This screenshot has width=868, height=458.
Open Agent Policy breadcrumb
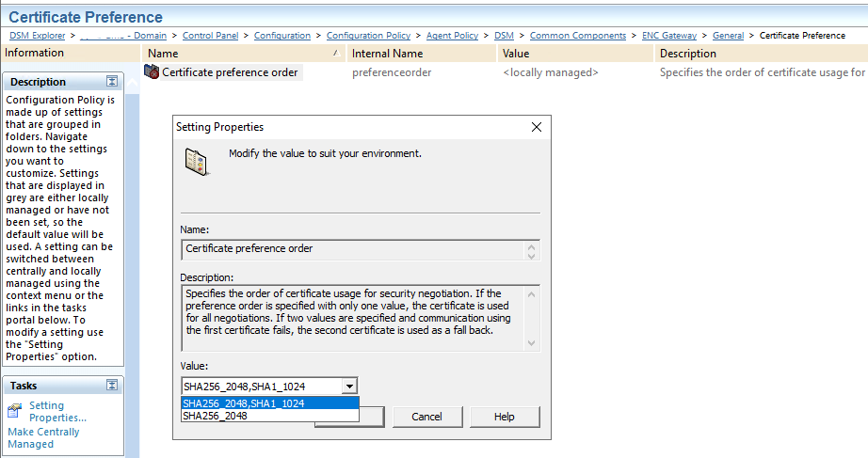[x=452, y=36]
